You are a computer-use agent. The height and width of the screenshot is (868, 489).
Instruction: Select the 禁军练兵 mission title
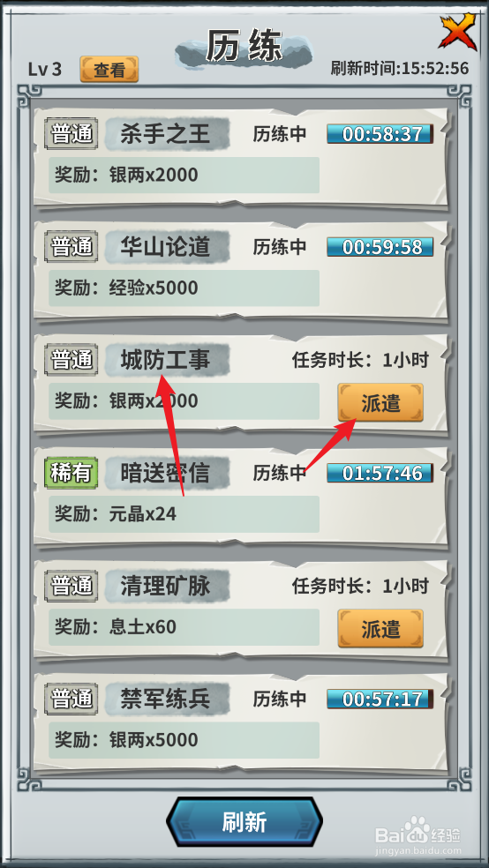pyautogui.click(x=166, y=699)
